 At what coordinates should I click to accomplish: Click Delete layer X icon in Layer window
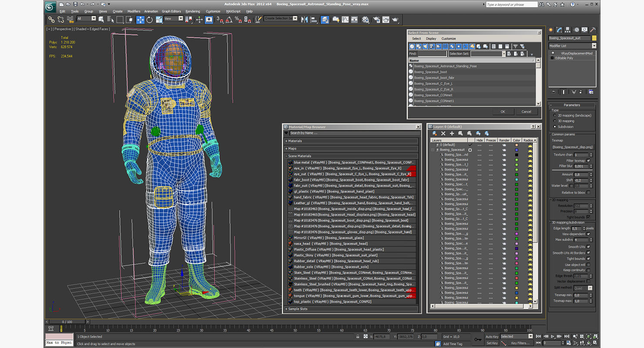(443, 134)
